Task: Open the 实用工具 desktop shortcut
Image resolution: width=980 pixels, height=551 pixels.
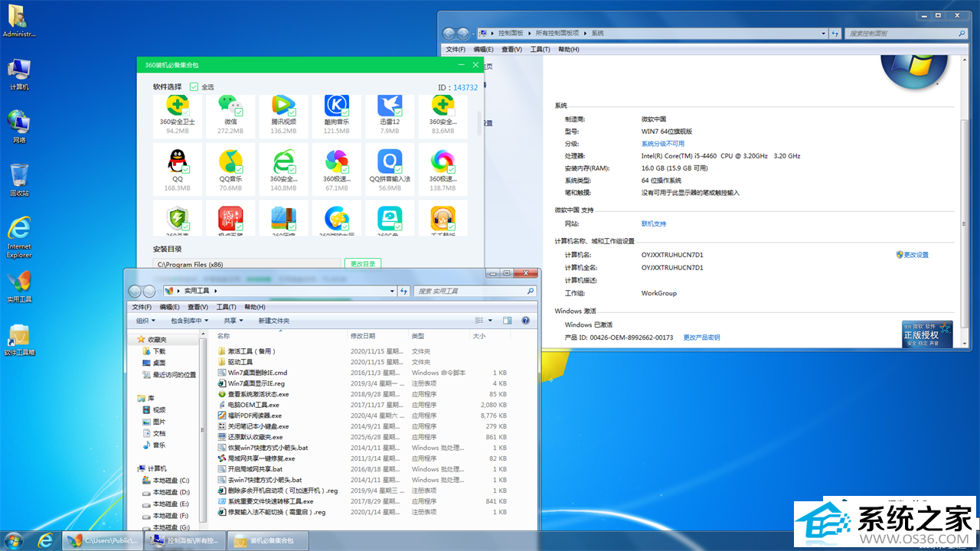Action: point(19,286)
